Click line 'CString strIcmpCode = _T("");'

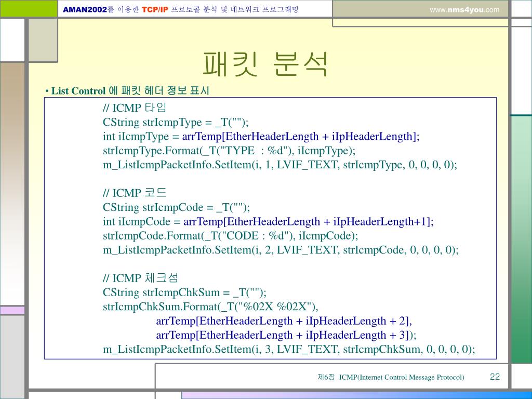click(177, 207)
